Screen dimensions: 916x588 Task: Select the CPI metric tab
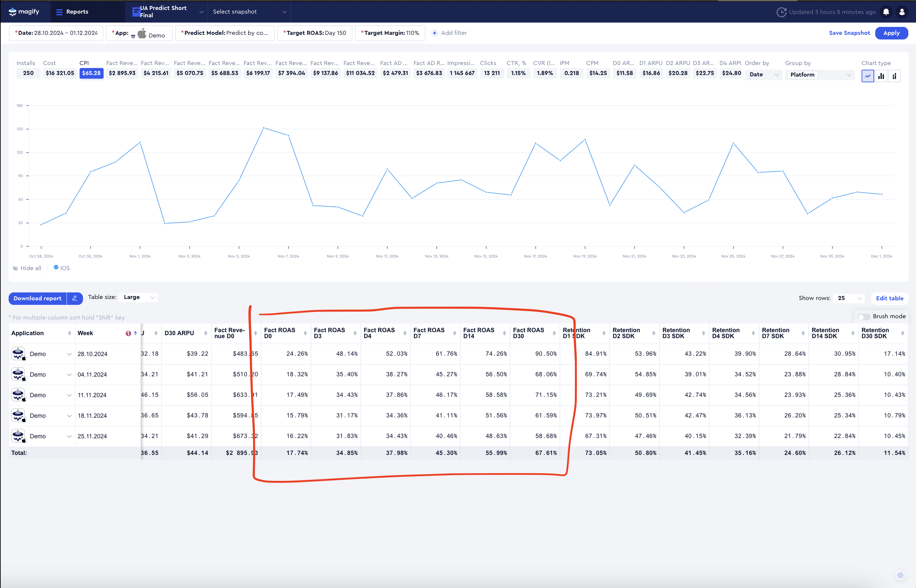(x=91, y=73)
